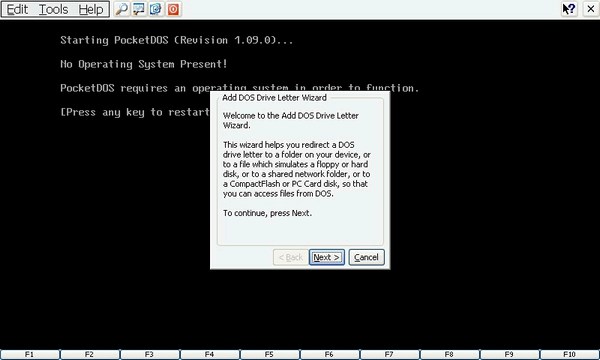
Task: Click the red power toolbar icon
Action: (173, 9)
